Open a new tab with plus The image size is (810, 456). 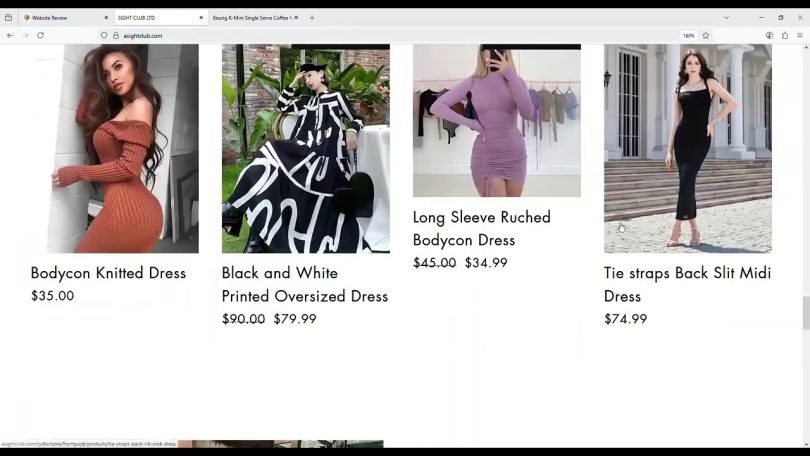312,18
